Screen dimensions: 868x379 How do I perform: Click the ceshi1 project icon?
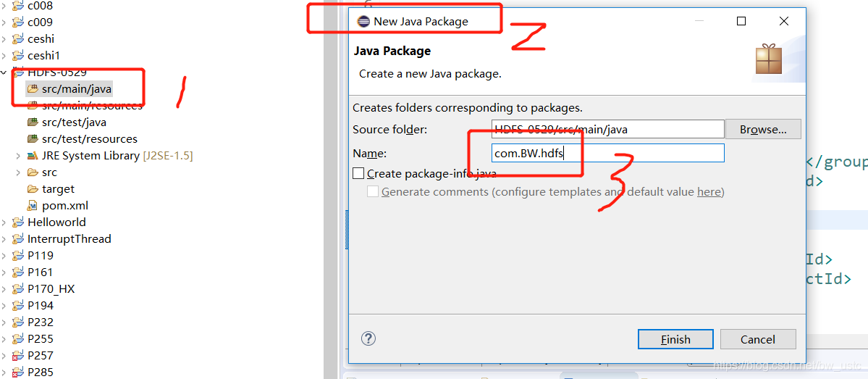pos(18,56)
